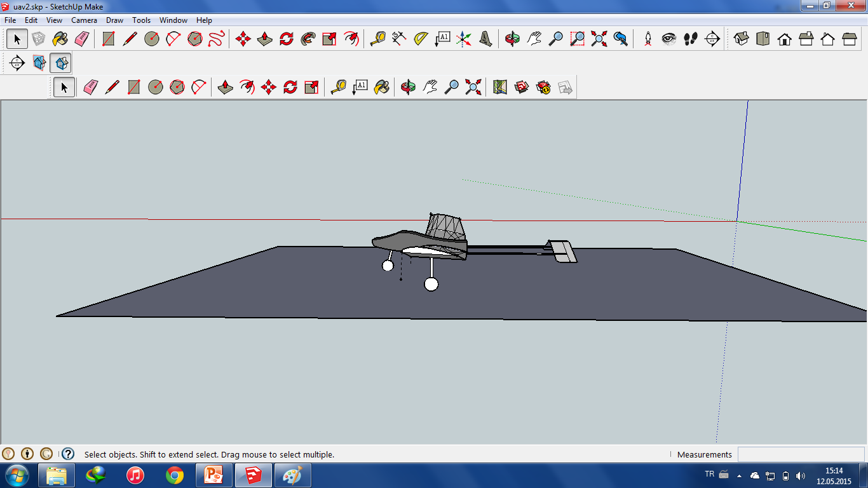This screenshot has height=488, width=868.
Task: Toggle Display Section Planes
Action: [39, 63]
